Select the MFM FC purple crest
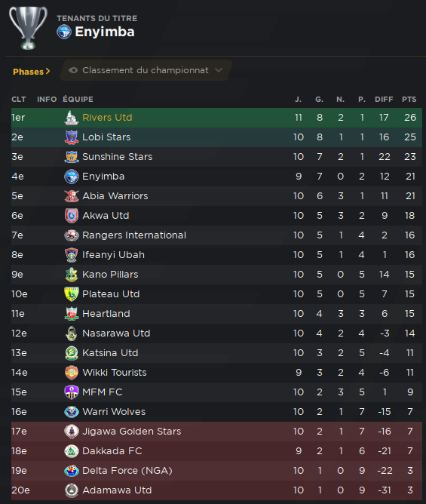 tap(72, 392)
